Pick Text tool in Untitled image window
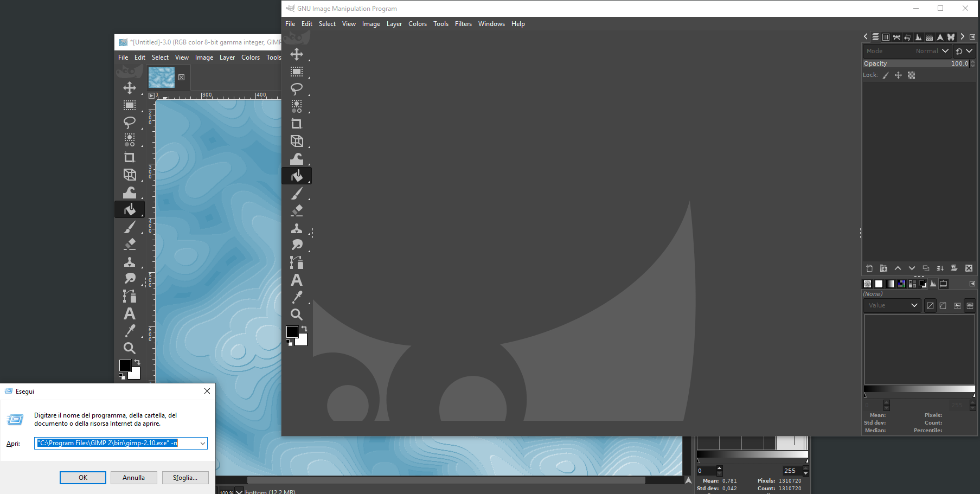The height and width of the screenshot is (494, 980). pyautogui.click(x=130, y=313)
